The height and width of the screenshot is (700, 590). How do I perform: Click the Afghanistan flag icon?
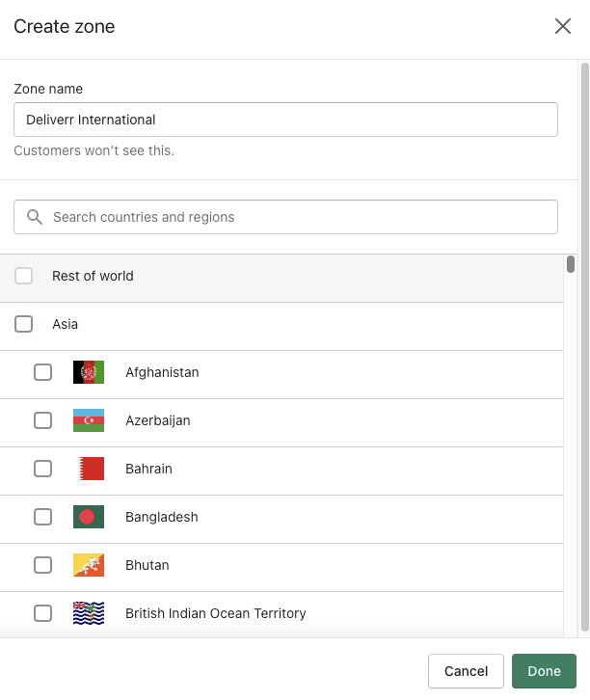(x=89, y=372)
